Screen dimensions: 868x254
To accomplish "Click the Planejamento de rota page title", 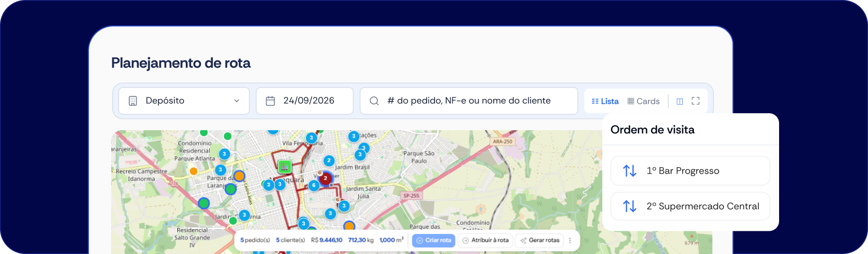I will coord(180,63).
